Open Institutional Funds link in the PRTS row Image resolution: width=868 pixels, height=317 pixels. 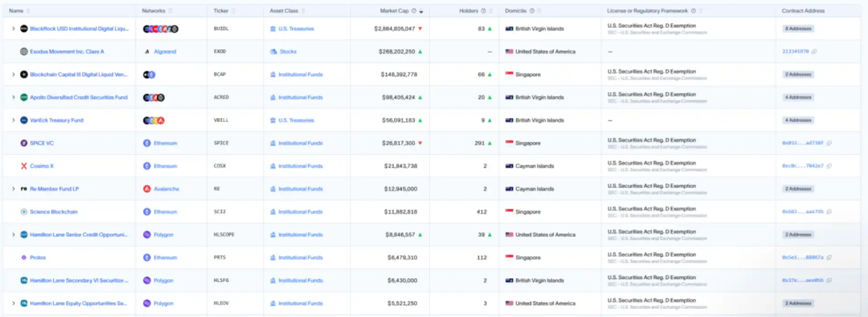301,257
